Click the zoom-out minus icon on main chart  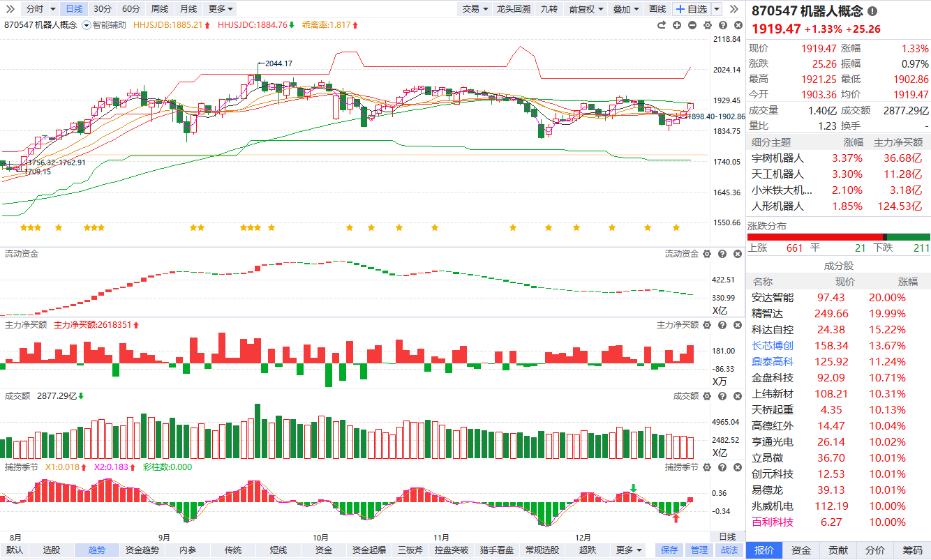692,25
